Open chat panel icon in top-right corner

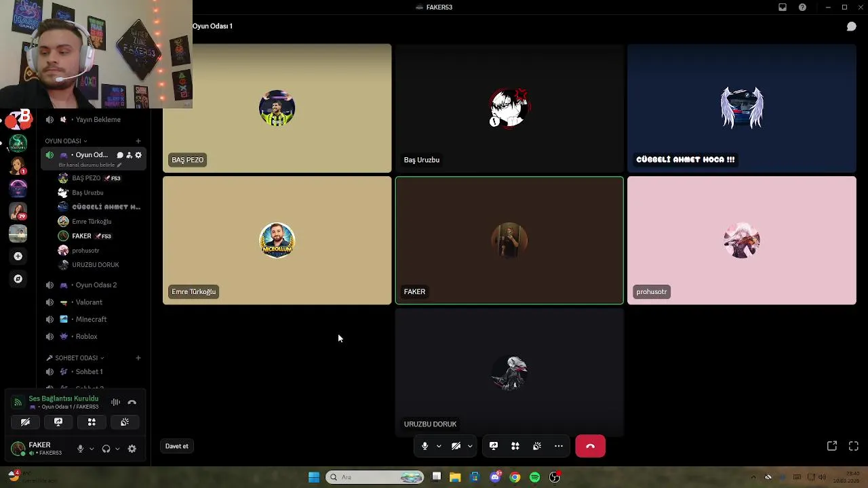tap(852, 26)
